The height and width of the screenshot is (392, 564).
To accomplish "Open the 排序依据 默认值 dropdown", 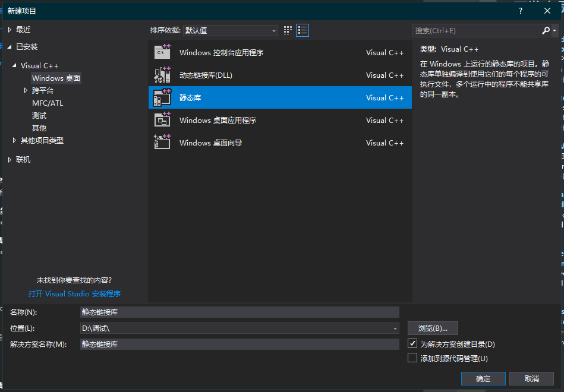I will click(230, 30).
